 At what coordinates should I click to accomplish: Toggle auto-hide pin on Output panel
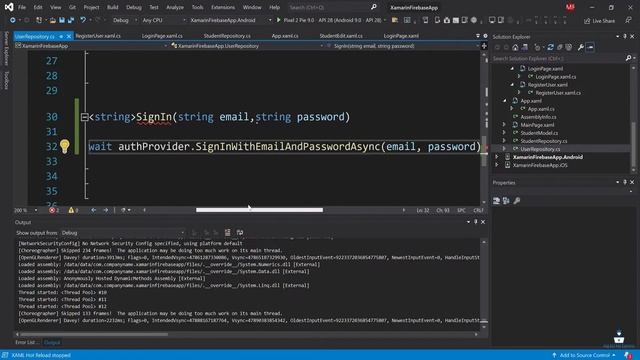point(476,222)
